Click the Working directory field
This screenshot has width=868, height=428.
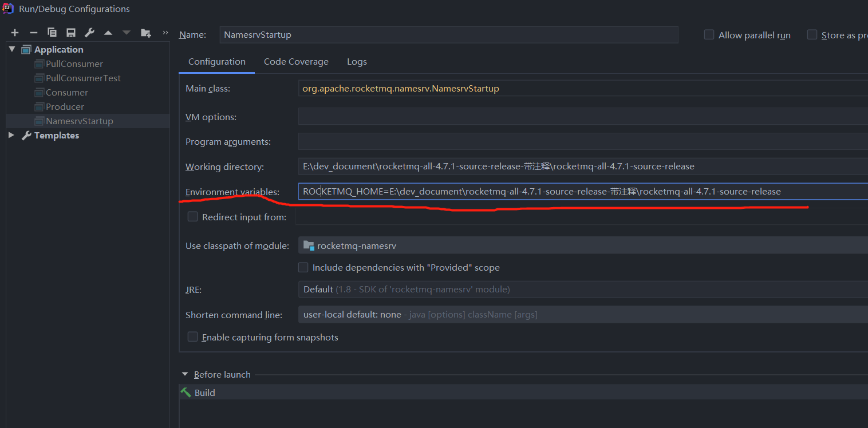click(x=583, y=167)
